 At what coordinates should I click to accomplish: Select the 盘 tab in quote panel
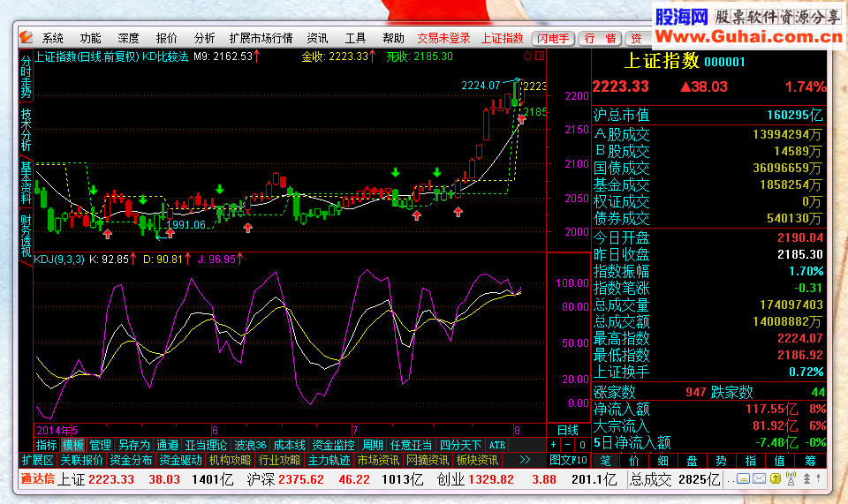(x=692, y=461)
